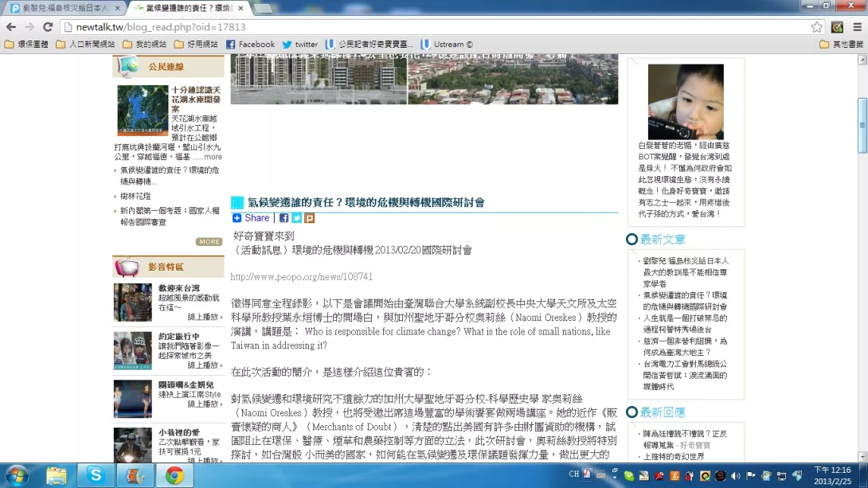This screenshot has height=488, width=868.
Task: Open 新內閣第一個考題 sidebar link
Action: [x=170, y=217]
